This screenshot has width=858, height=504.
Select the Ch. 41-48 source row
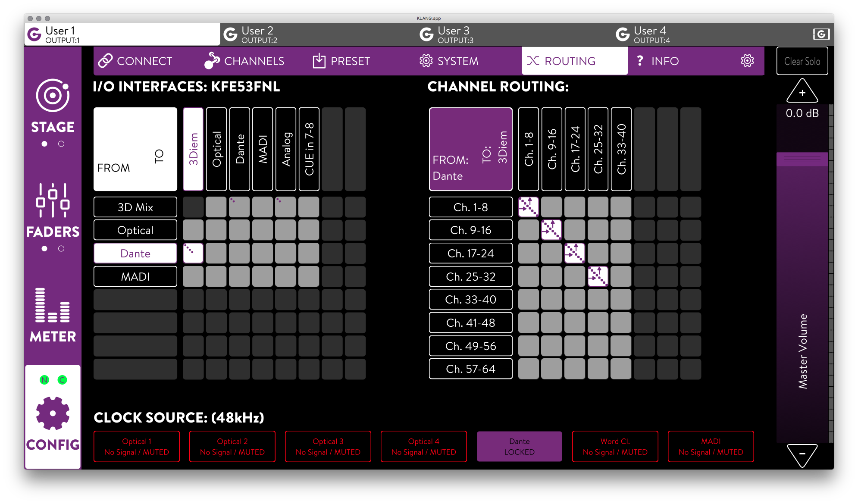tap(471, 323)
